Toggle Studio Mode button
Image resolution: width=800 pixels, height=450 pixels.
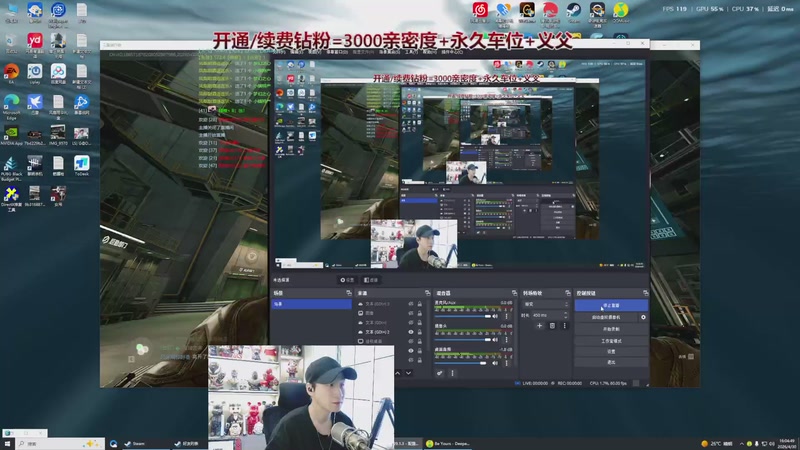click(611, 341)
